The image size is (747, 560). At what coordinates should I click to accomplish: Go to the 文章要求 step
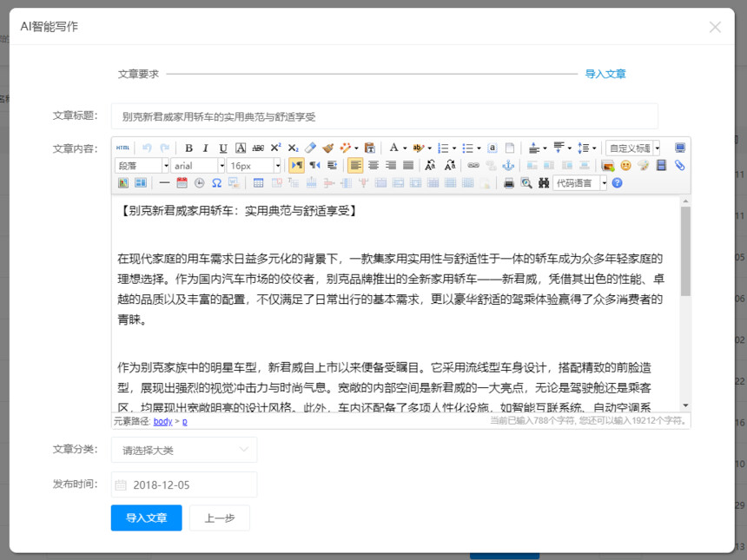[x=138, y=74]
